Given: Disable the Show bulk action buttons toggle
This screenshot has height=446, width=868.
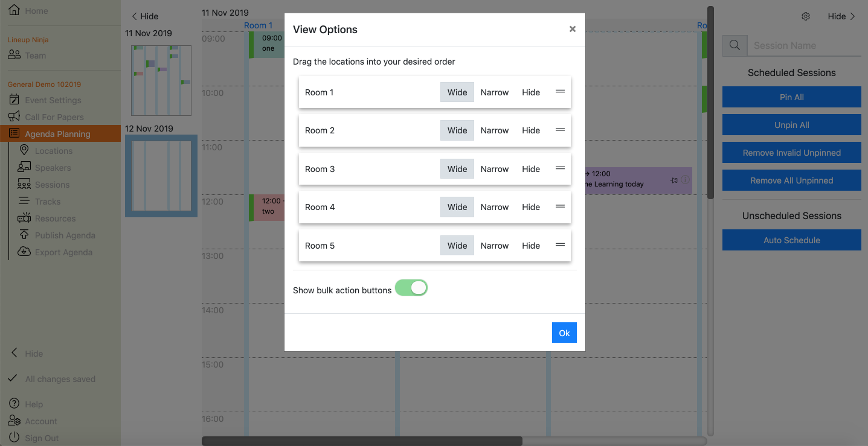Looking at the screenshot, I should coord(411,288).
